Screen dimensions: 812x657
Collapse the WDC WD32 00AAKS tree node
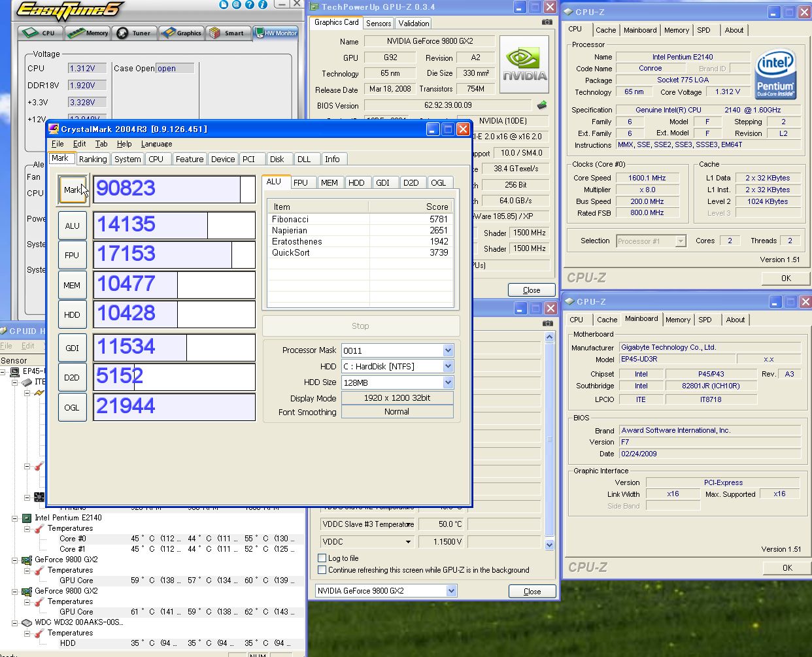14,622
